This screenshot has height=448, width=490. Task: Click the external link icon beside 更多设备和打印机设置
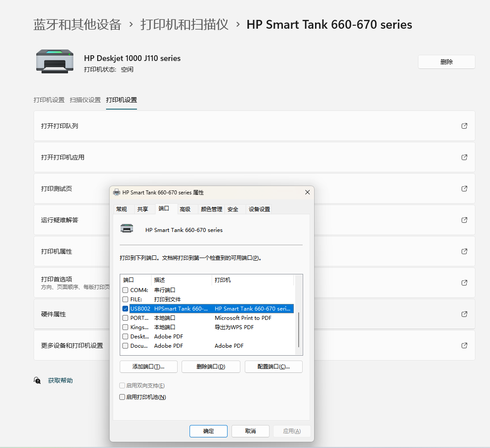pos(464,345)
